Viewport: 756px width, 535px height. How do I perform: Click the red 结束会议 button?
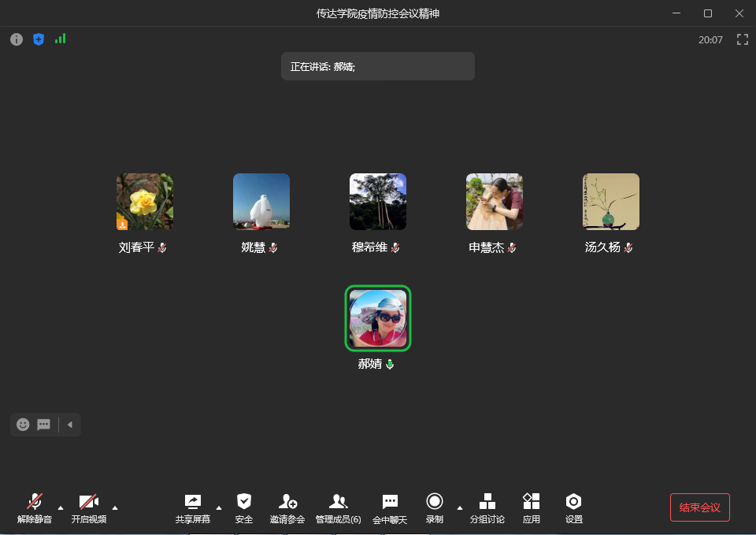tap(700, 507)
